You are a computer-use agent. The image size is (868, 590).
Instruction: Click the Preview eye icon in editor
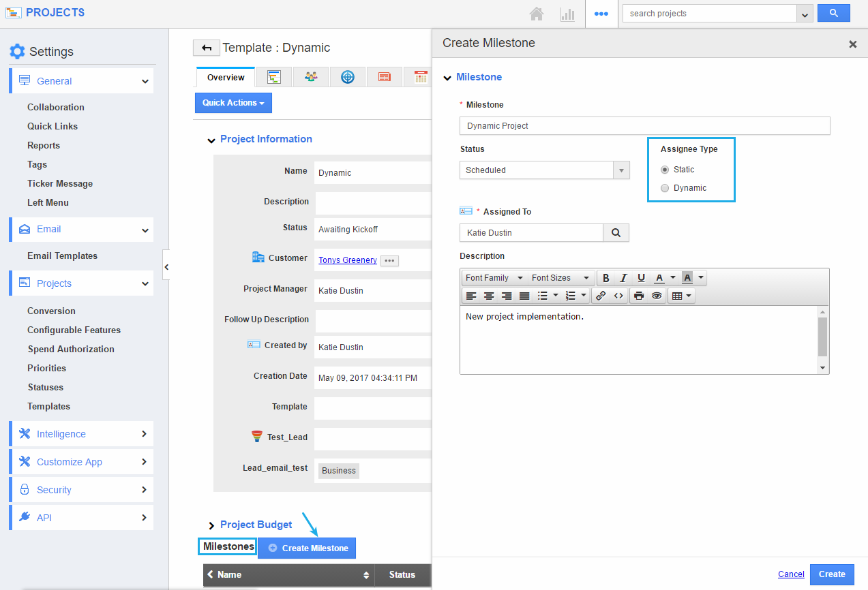coord(657,296)
